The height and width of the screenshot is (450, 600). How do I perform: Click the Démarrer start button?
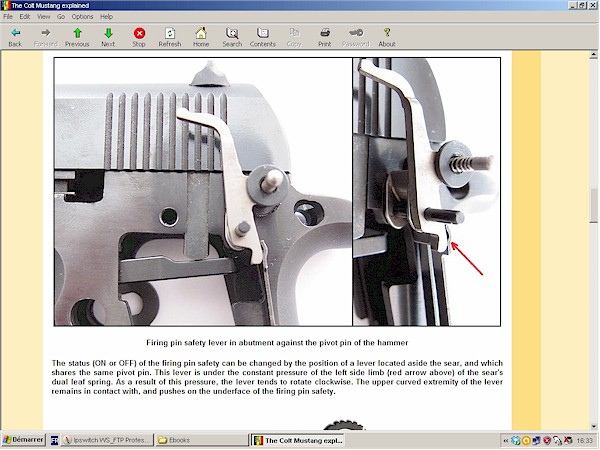point(24,440)
